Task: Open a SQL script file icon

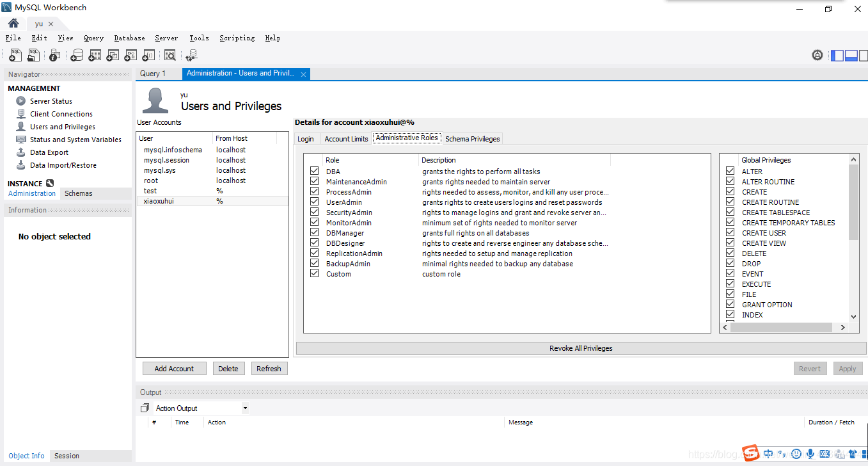Action: 34,56
